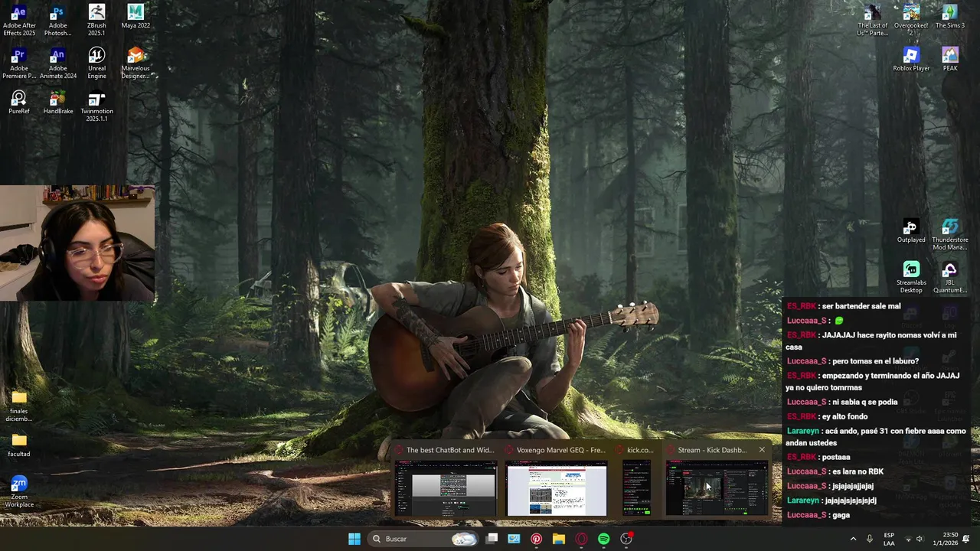The height and width of the screenshot is (551, 980).
Task: Click the taskbar icon with red notification dot
Action: click(x=626, y=539)
